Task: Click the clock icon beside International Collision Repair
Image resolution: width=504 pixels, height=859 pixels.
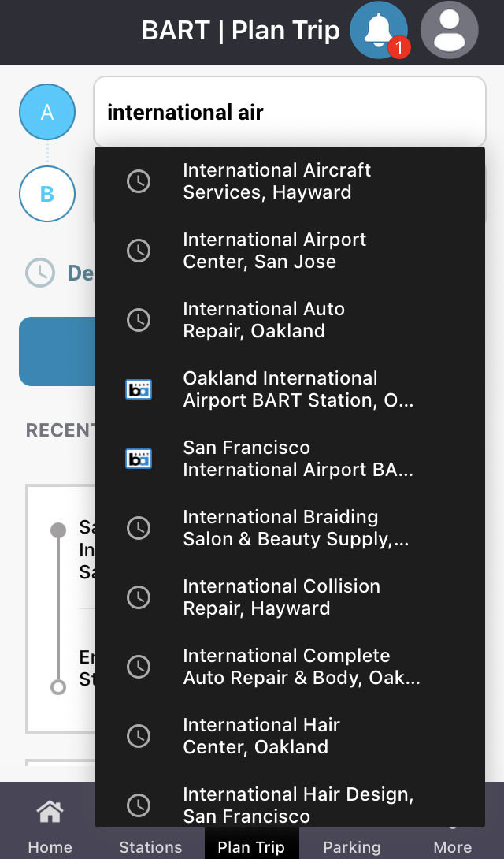Action: coord(139,597)
